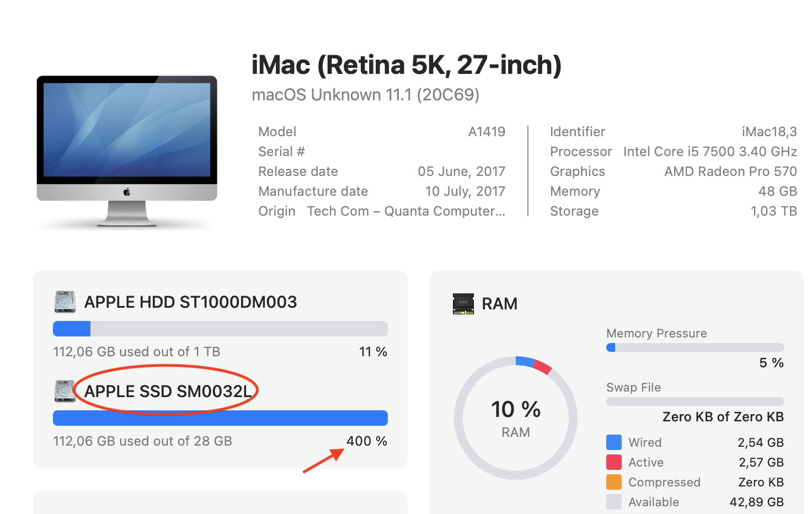Viewport: 812px width, 514px height.
Task: Click the APPLE HDD ST1000DM003 drive icon
Action: pyautogui.click(x=65, y=302)
